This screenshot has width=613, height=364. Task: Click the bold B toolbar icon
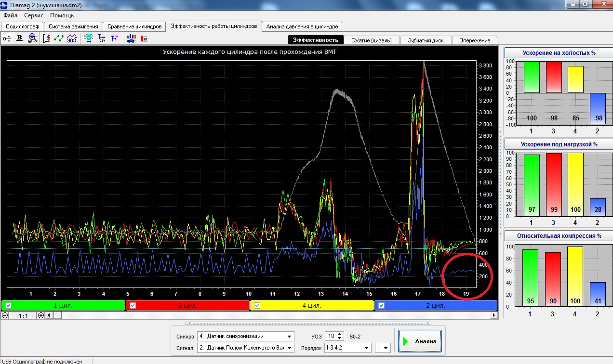click(x=19, y=39)
